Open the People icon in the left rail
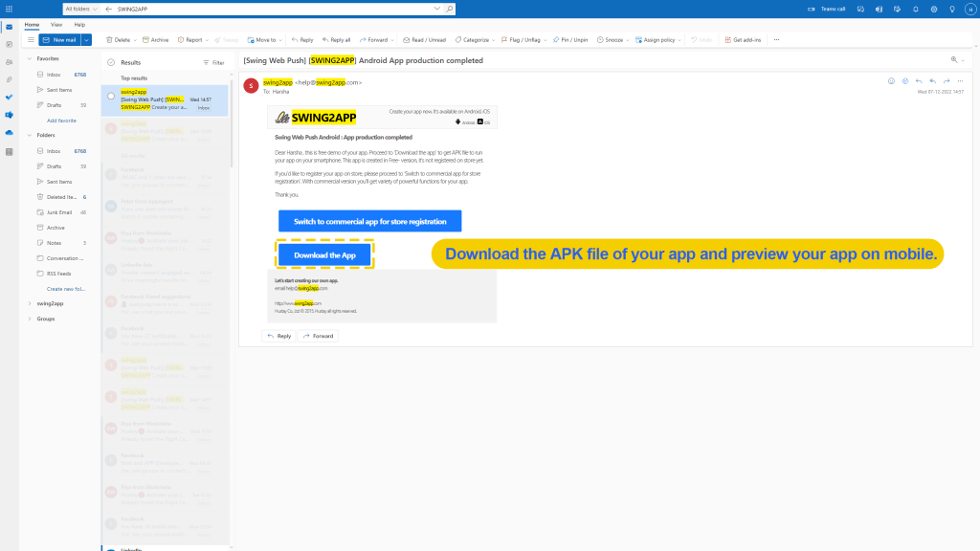The width and height of the screenshot is (980, 551). 9,62
